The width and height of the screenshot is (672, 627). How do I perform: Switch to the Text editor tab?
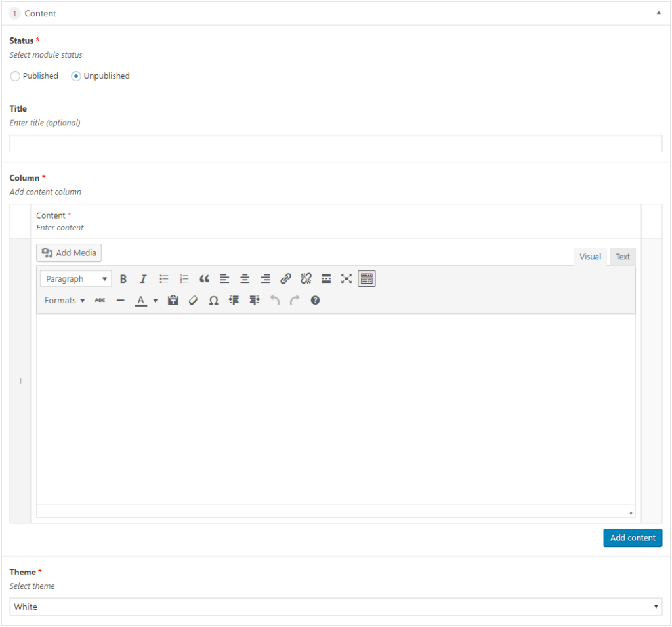pos(622,257)
